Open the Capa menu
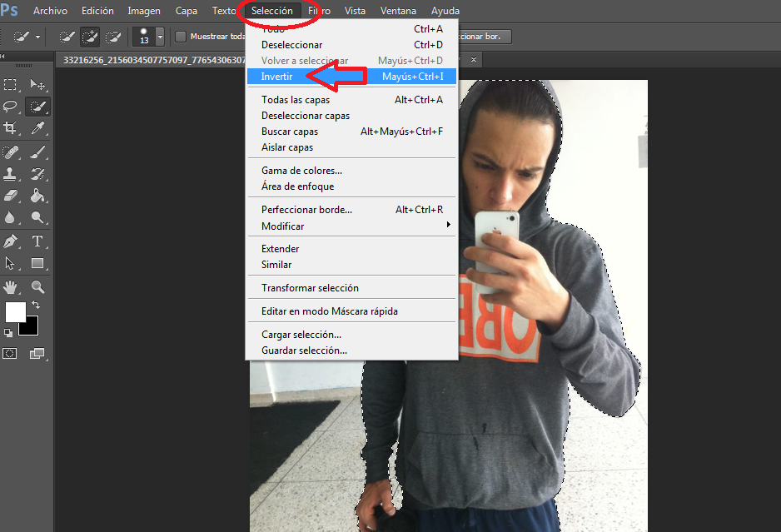This screenshot has width=781, height=532. (187, 11)
